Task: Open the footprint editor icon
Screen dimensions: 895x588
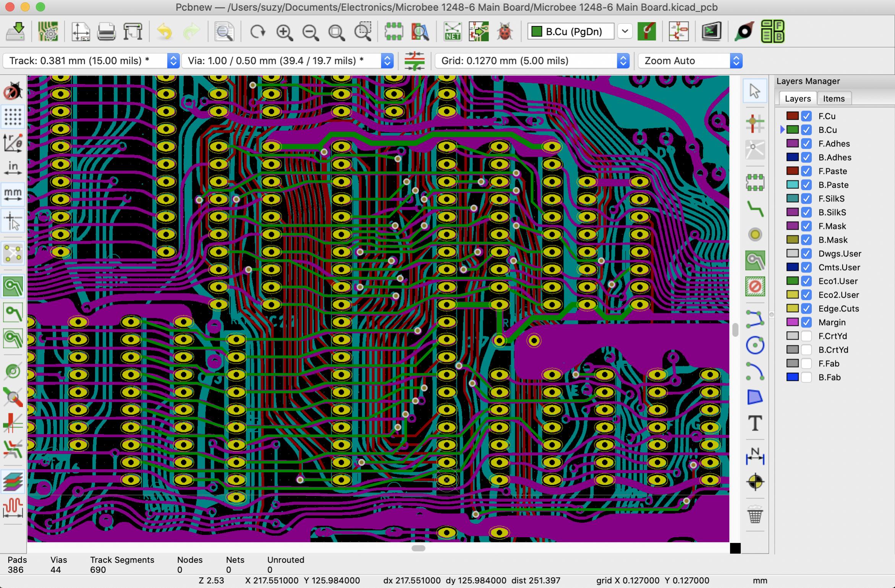Action: (x=394, y=31)
